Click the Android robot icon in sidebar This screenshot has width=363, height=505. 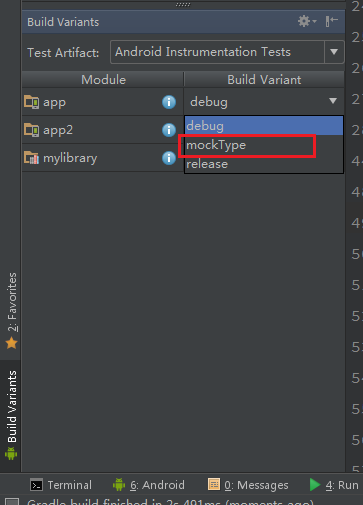click(11, 454)
